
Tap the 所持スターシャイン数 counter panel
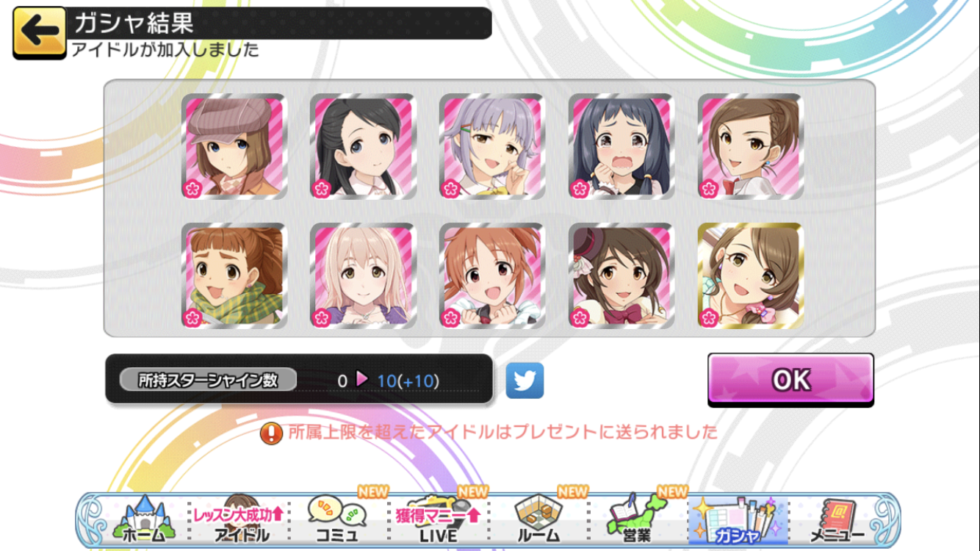click(299, 379)
